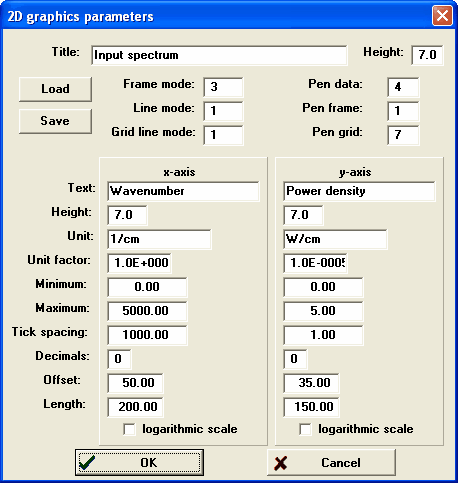The image size is (458, 483).
Task: Click the title Height field
Action: point(427,55)
